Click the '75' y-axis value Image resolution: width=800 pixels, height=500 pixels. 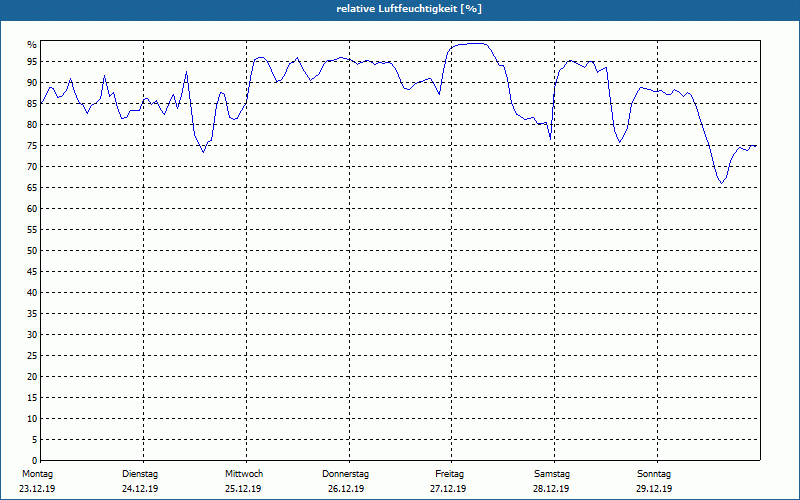pos(32,145)
